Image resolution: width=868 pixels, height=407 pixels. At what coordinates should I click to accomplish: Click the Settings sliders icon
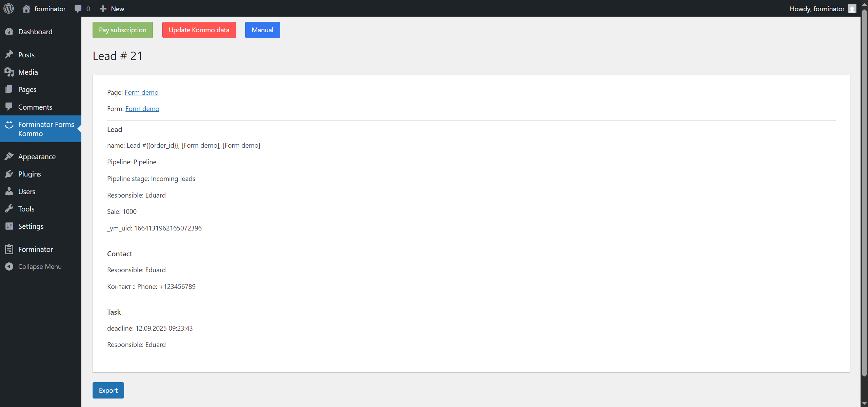(x=9, y=226)
